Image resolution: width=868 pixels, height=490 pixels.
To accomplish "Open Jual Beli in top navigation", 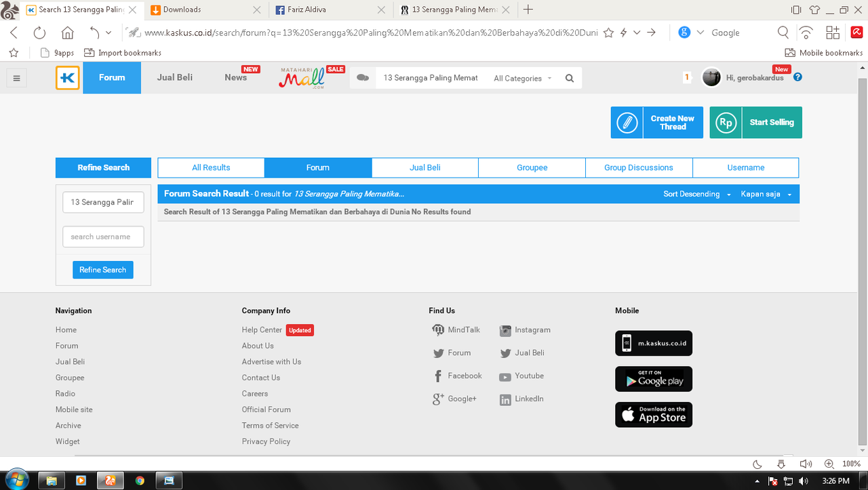I will click(x=175, y=78).
